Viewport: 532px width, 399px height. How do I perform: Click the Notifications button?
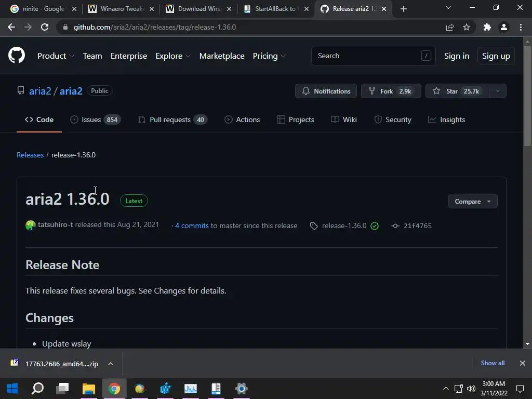coord(326,91)
